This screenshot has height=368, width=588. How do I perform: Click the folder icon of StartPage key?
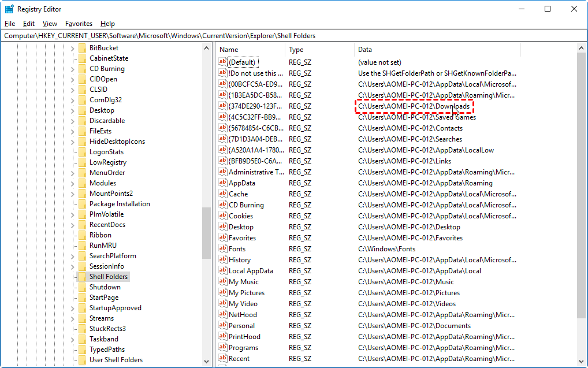tap(82, 298)
